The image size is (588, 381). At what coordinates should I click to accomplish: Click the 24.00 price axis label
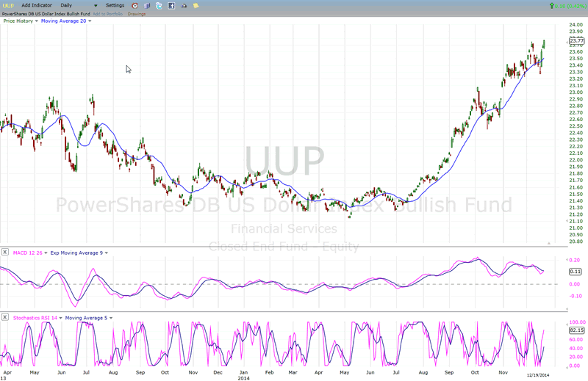point(576,25)
